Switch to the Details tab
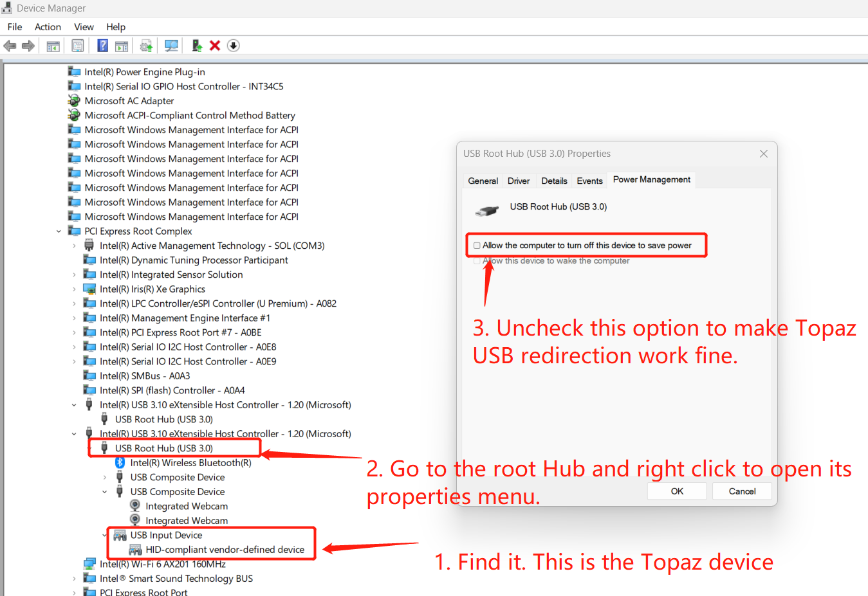 point(554,181)
